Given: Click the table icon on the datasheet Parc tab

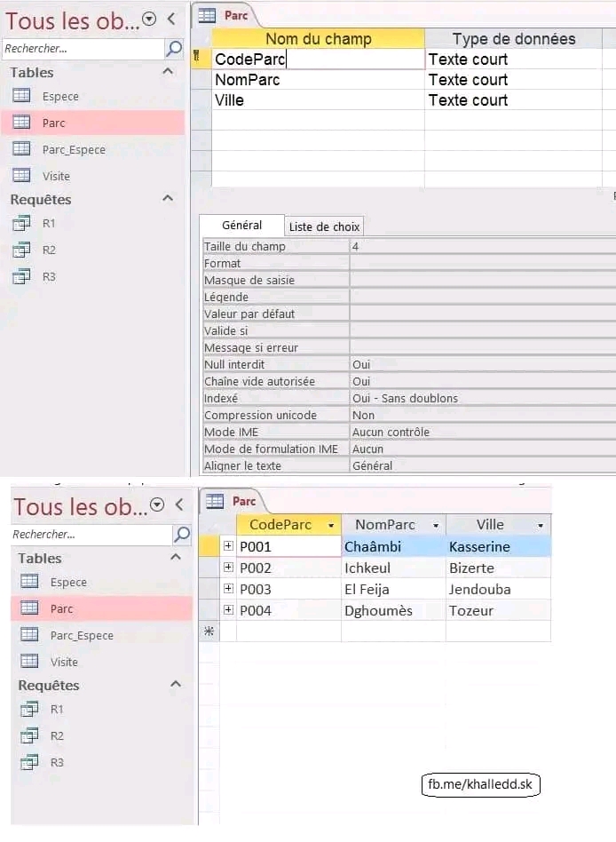Looking at the screenshot, I should click(x=215, y=502).
